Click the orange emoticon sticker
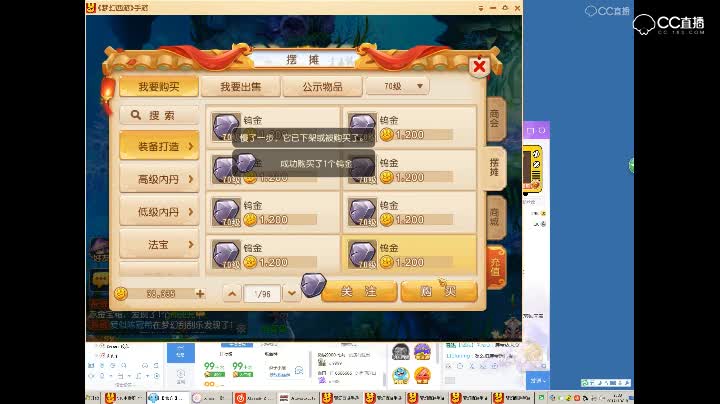Viewport: 720px width, 404px height. click(422, 376)
